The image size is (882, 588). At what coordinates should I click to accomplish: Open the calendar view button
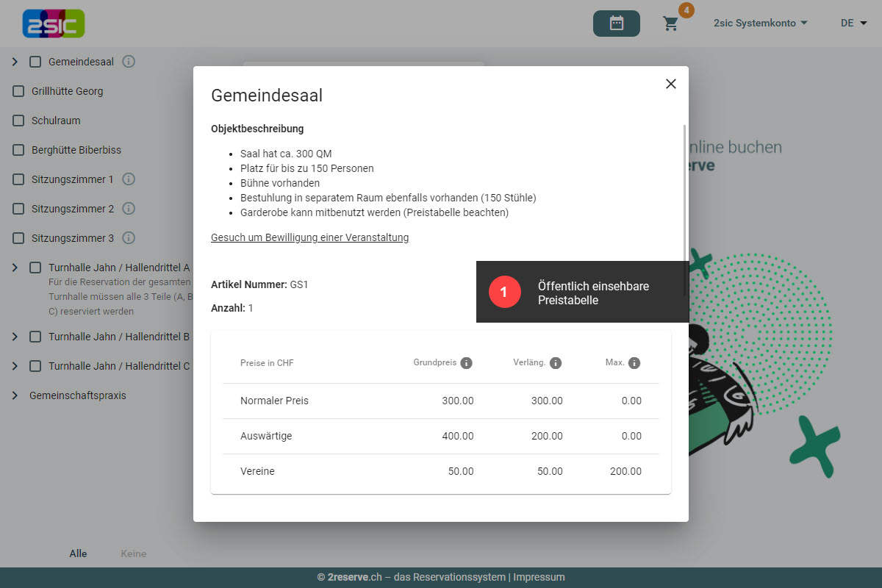pyautogui.click(x=616, y=24)
